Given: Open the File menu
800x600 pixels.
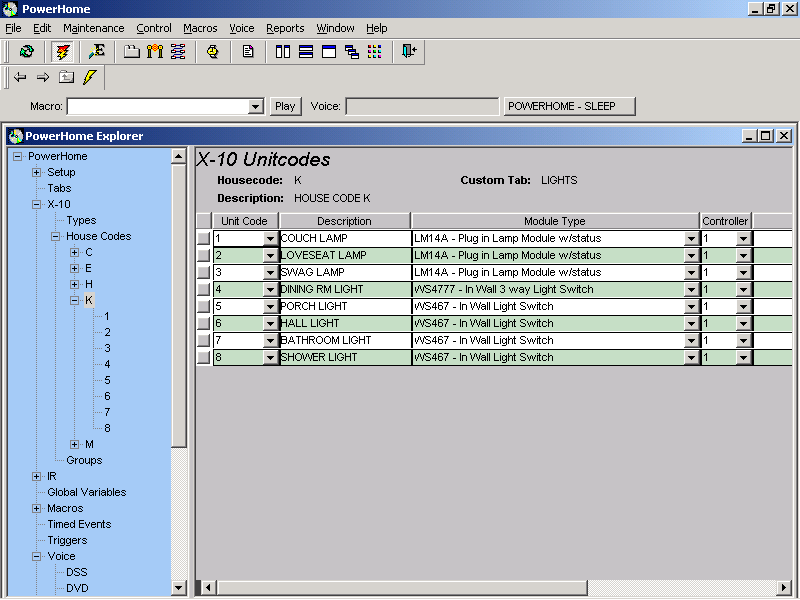Looking at the screenshot, I should [13, 28].
